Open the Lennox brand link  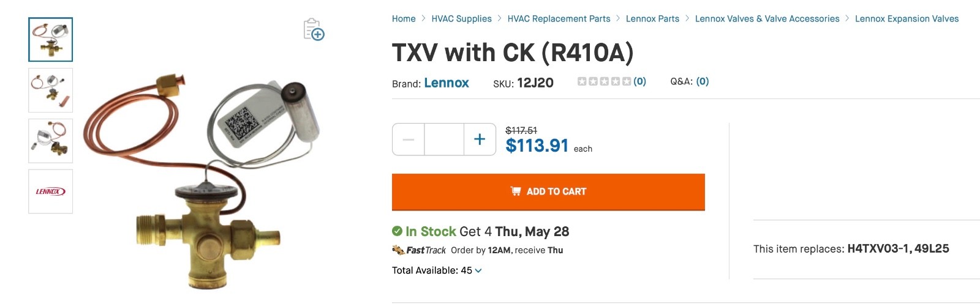coord(447,83)
